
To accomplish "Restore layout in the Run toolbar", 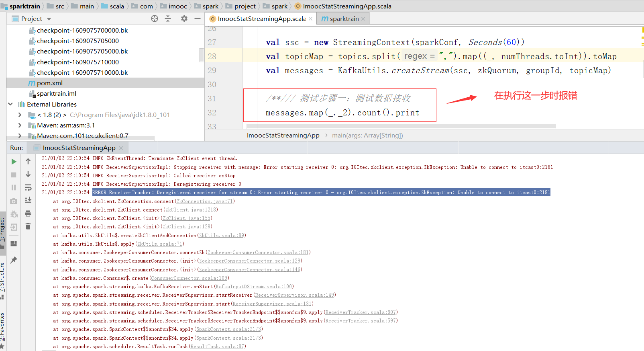I will click(14, 244).
